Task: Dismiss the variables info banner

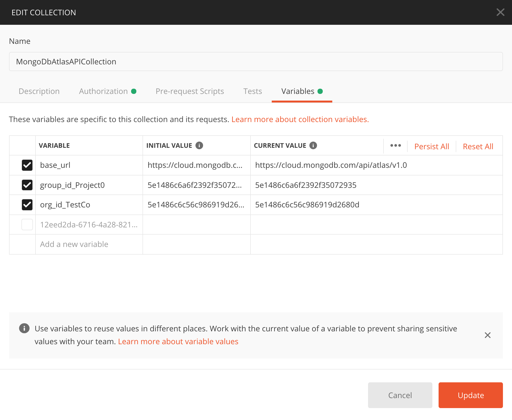Action: pyautogui.click(x=487, y=335)
